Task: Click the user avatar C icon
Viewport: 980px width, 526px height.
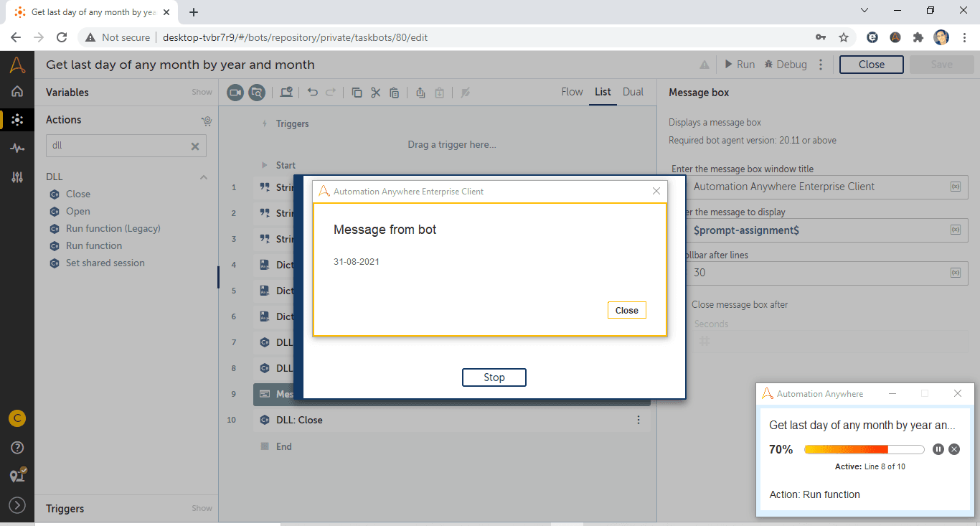Action: (x=17, y=418)
